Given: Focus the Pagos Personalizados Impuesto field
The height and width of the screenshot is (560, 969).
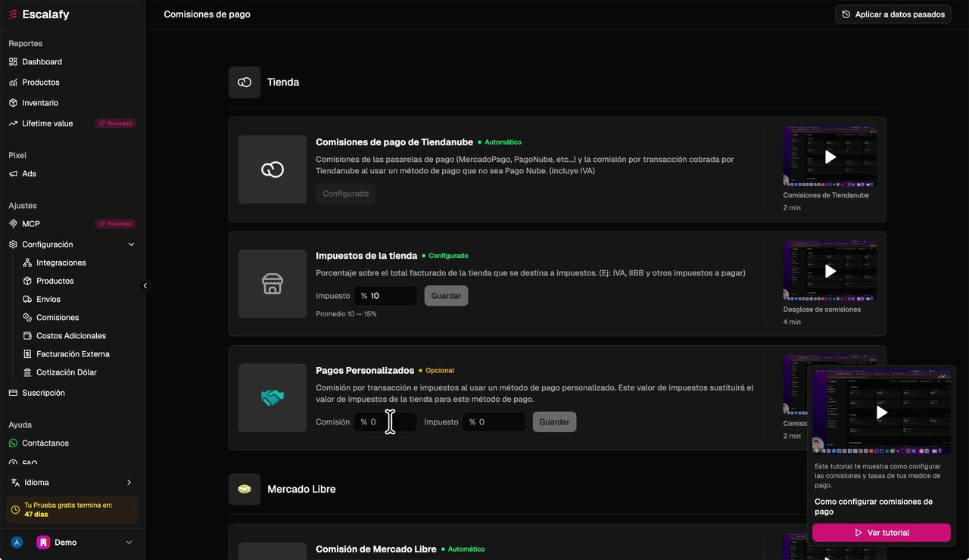Looking at the screenshot, I should coord(494,422).
